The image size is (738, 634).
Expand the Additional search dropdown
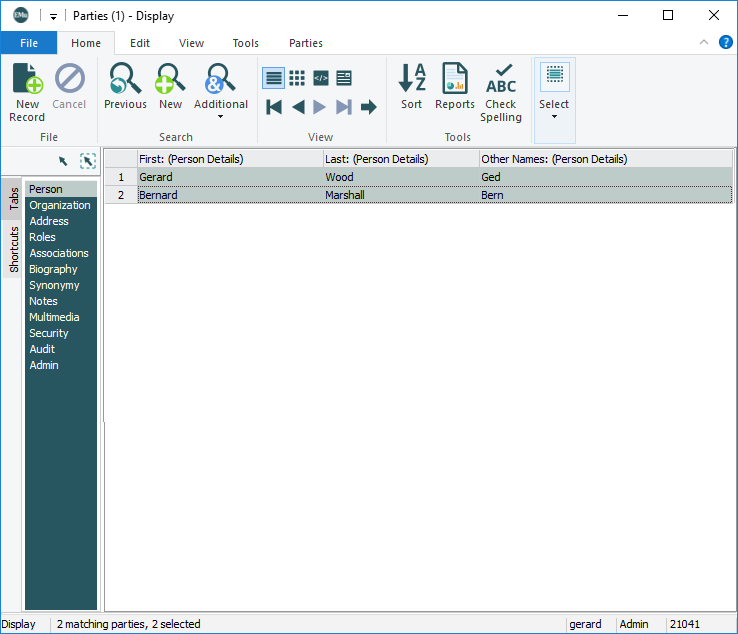(221, 116)
